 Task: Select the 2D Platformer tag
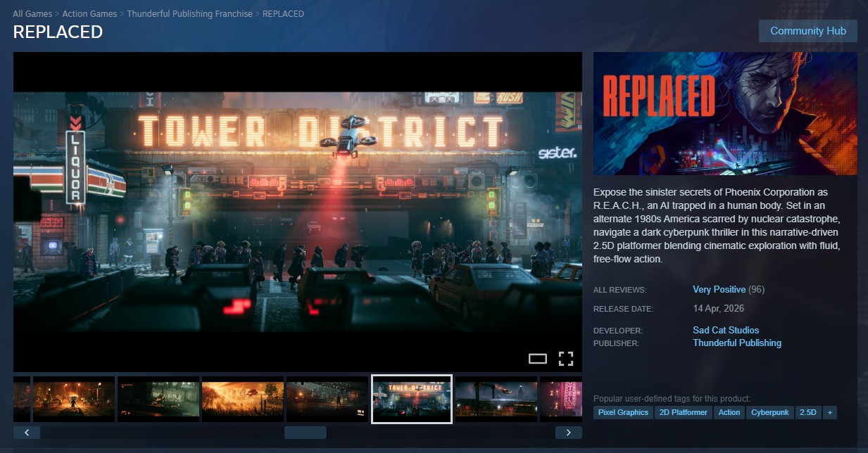[683, 413]
